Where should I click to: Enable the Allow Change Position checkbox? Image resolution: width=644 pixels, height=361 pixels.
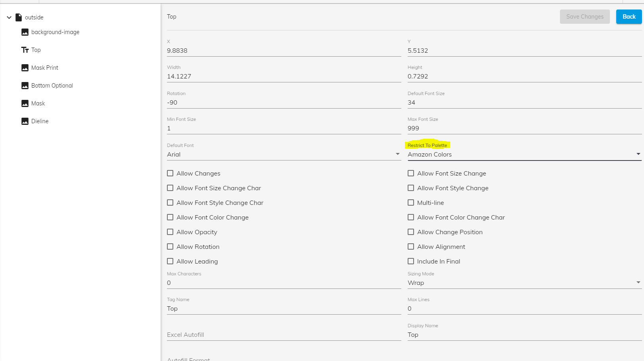coord(411,232)
